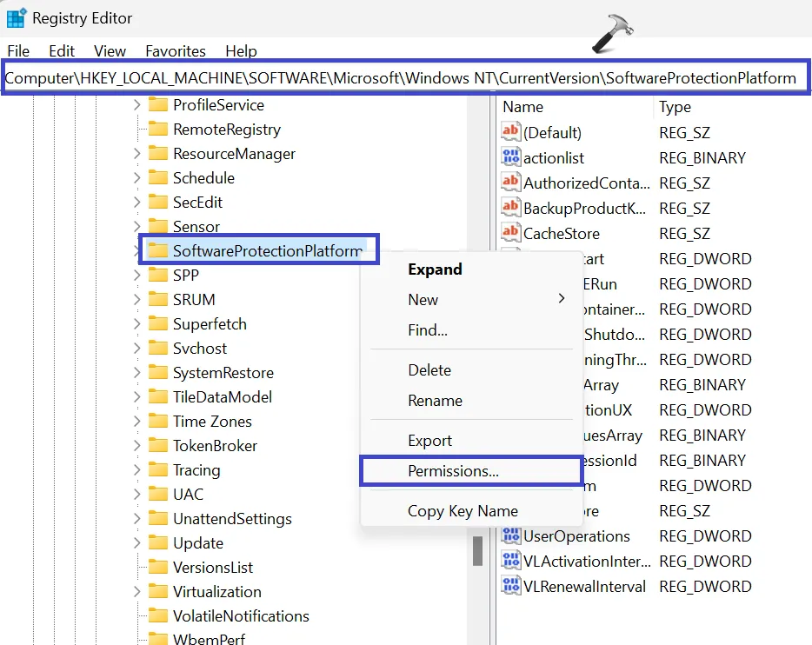Click the string icon beside (Default) value

(510, 132)
